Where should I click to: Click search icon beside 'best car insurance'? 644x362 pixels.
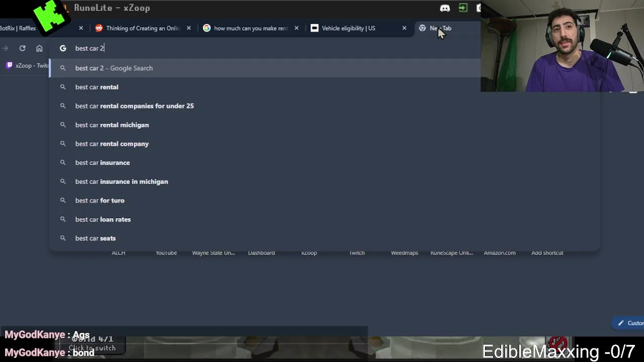(63, 162)
